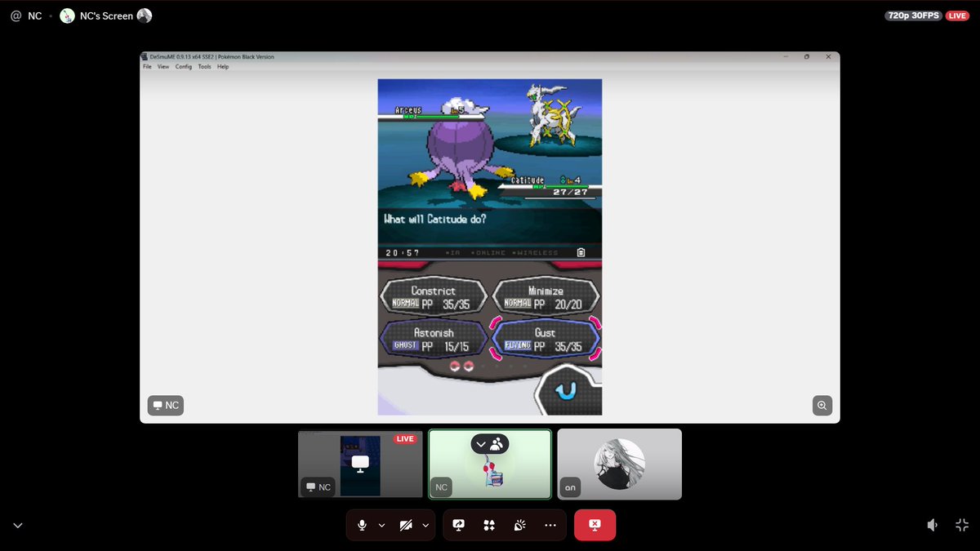
Task: Click the blue back arrow in battle
Action: (x=566, y=393)
